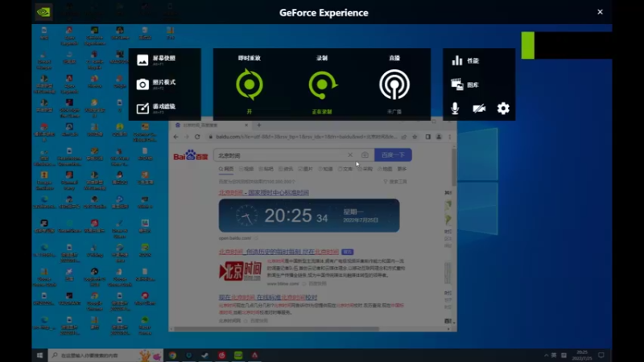Open the 图库 gallery icon
Viewport: 644px width, 362px height.
[x=457, y=84]
